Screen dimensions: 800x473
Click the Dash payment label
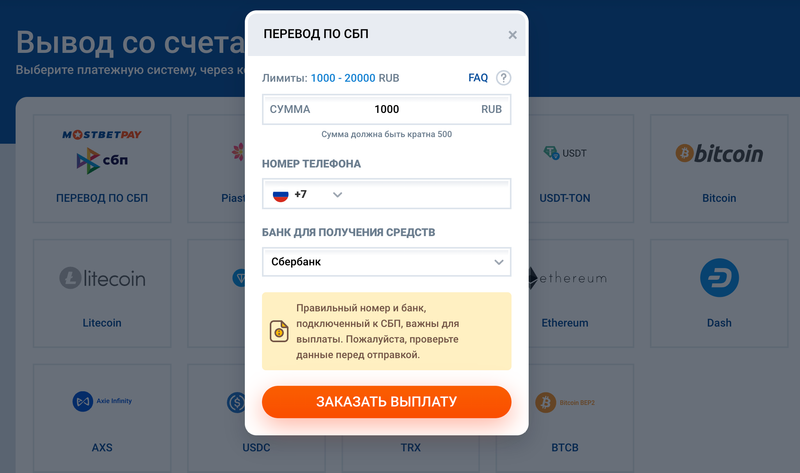[718, 323]
